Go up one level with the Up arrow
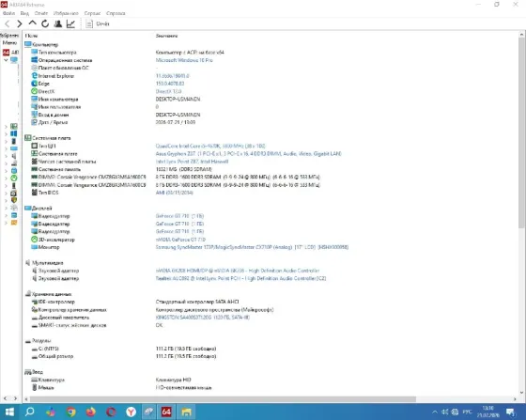Screen dimensions: 526x420 tap(32, 23)
